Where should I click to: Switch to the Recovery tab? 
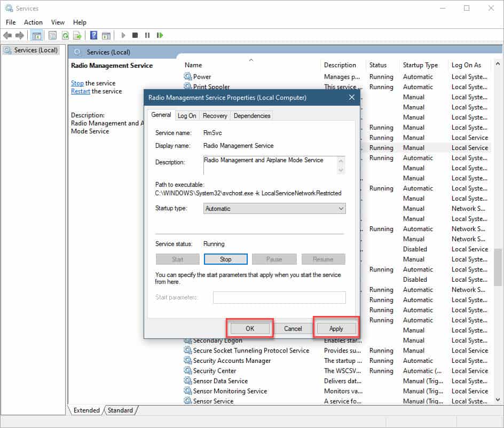(x=215, y=116)
